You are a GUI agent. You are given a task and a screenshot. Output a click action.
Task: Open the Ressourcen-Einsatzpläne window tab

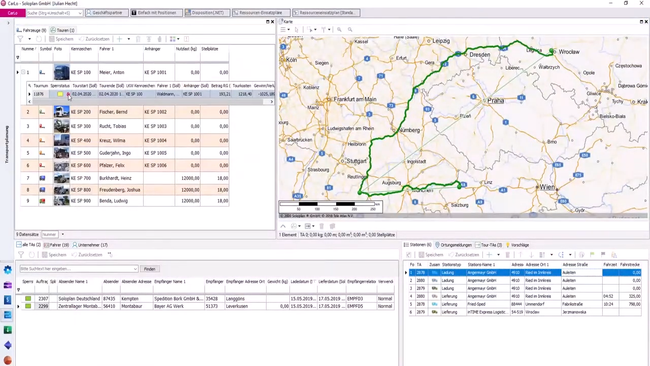coord(261,13)
